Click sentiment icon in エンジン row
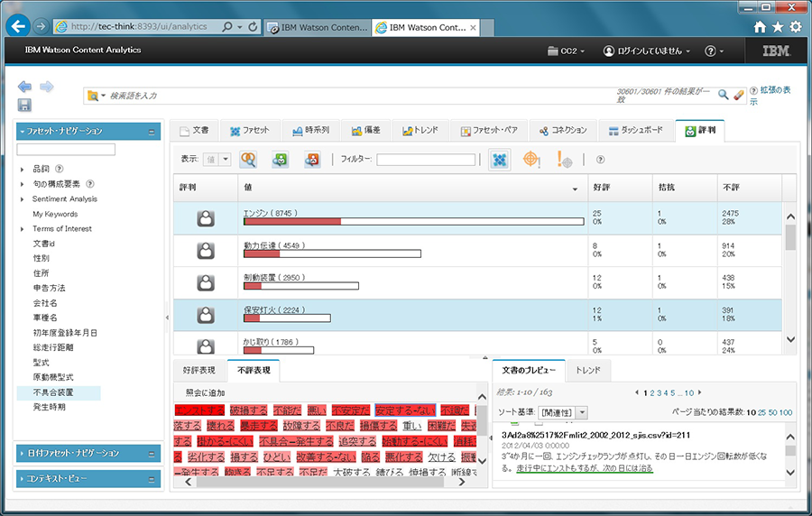Image resolution: width=812 pixels, height=516 pixels. pyautogui.click(x=206, y=218)
